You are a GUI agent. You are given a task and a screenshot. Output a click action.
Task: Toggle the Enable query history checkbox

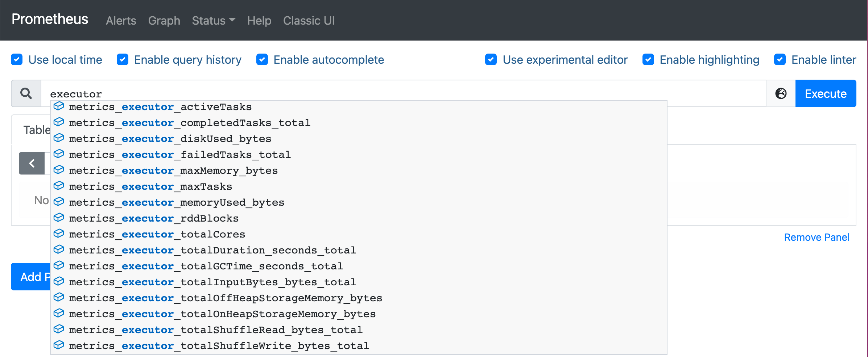pyautogui.click(x=123, y=59)
